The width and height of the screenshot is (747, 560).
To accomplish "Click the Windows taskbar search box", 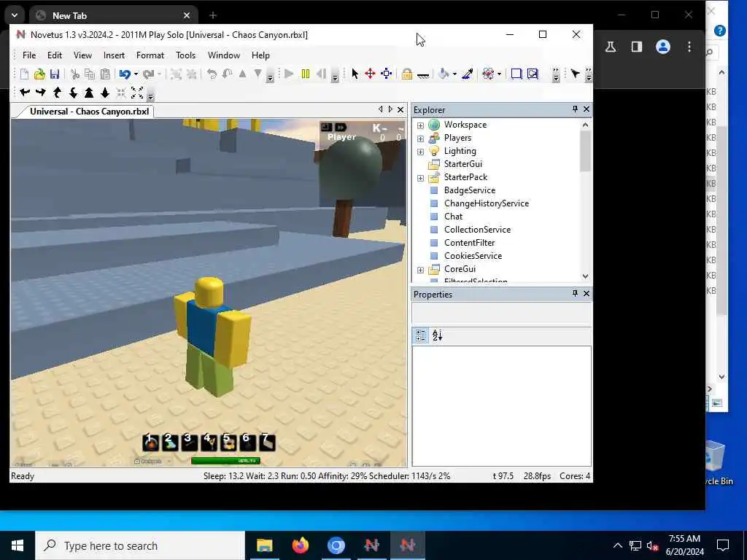I will pos(140,545).
